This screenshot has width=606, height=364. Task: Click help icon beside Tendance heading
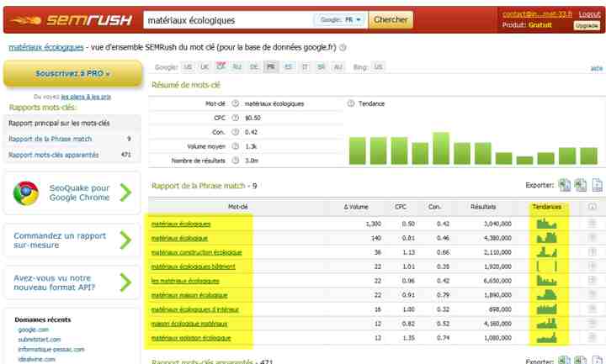[x=351, y=103]
